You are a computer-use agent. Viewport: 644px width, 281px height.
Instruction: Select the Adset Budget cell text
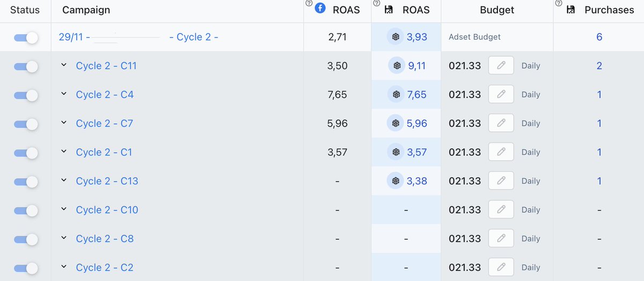[x=474, y=37]
